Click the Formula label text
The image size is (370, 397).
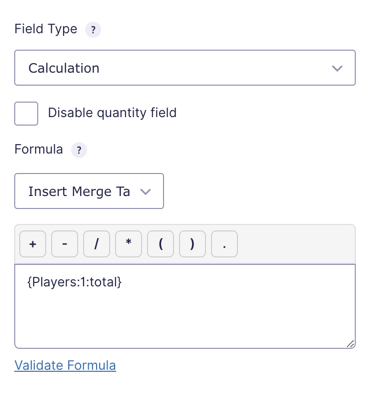39,149
